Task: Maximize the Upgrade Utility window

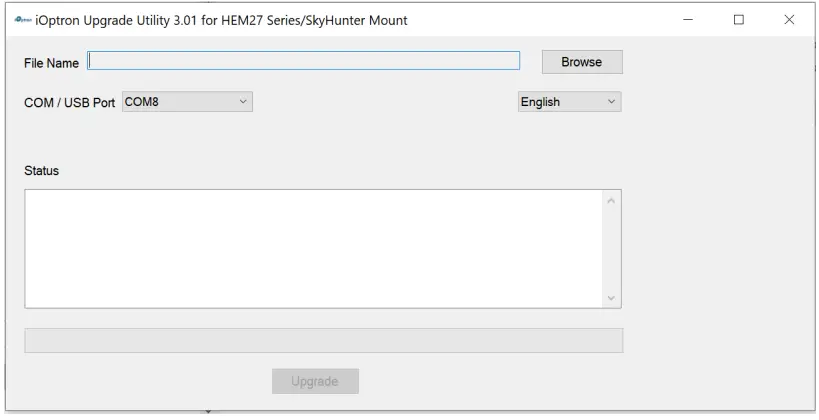Action: 739,20
